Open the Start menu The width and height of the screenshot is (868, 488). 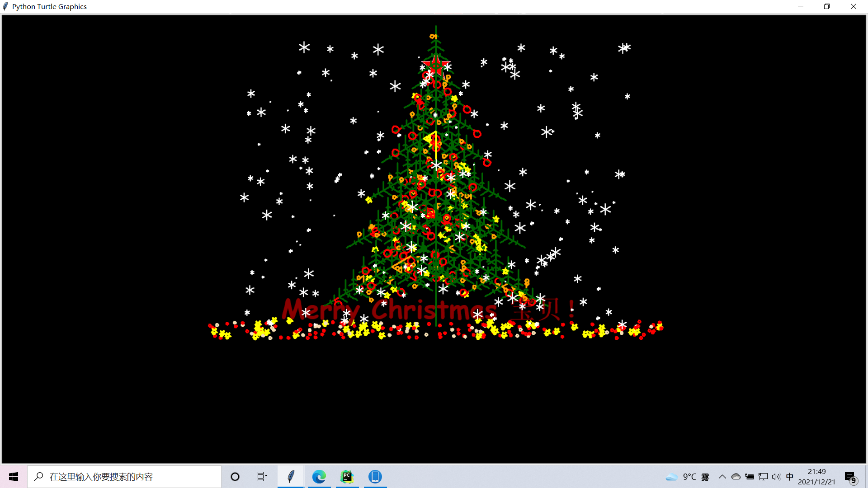(x=13, y=476)
